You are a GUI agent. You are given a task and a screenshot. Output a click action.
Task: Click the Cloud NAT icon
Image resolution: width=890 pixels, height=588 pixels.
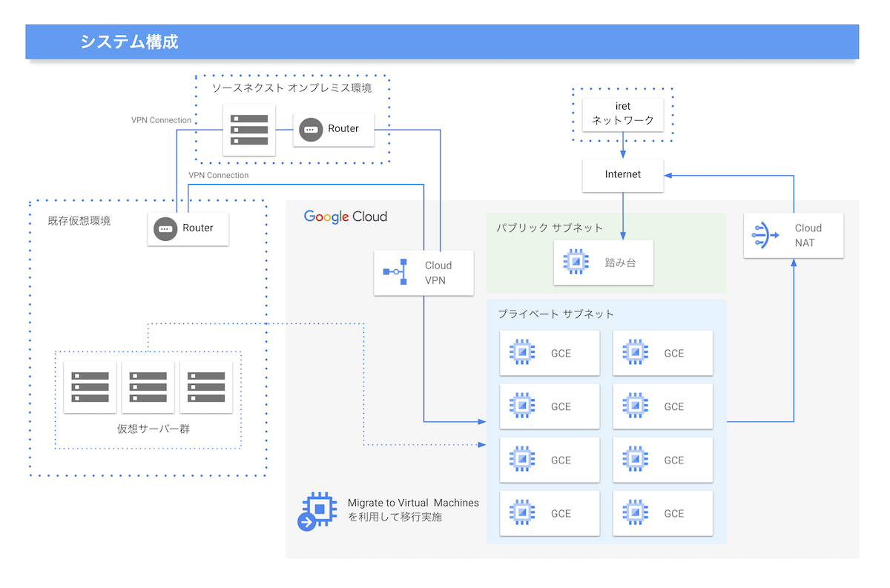tap(765, 235)
